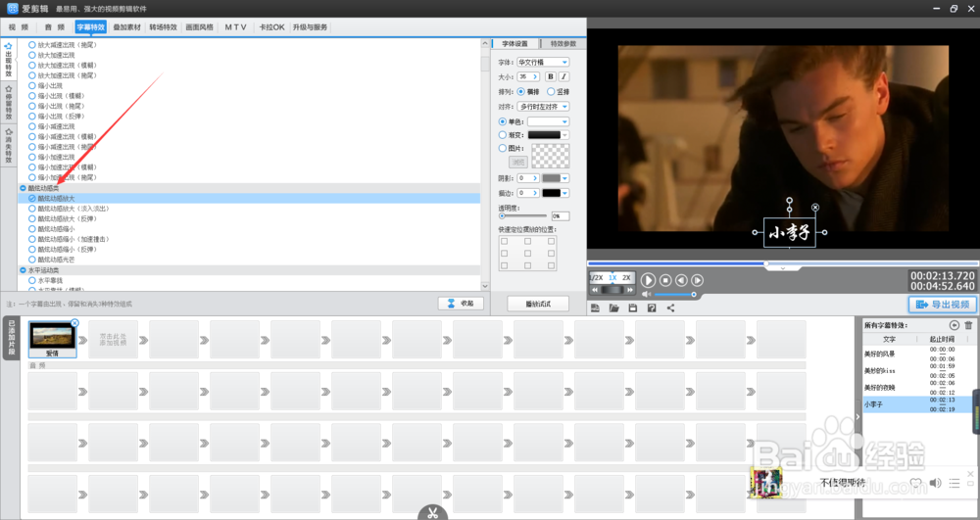Click the 收起 collapse button
980x520 pixels.
(x=461, y=304)
